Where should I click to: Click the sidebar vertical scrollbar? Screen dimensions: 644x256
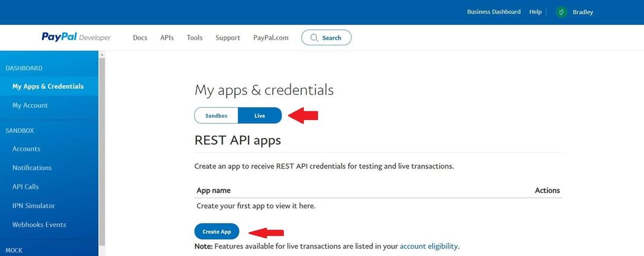pos(102,153)
